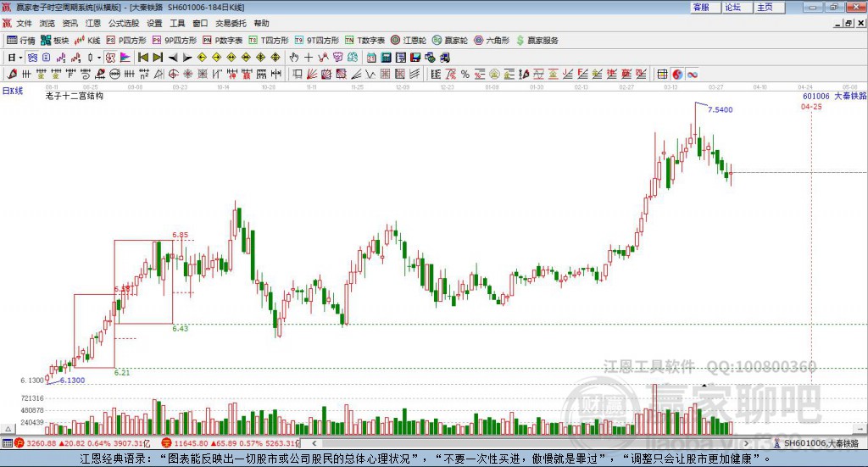Select the triangle ruler measuring tool

click(x=159, y=74)
